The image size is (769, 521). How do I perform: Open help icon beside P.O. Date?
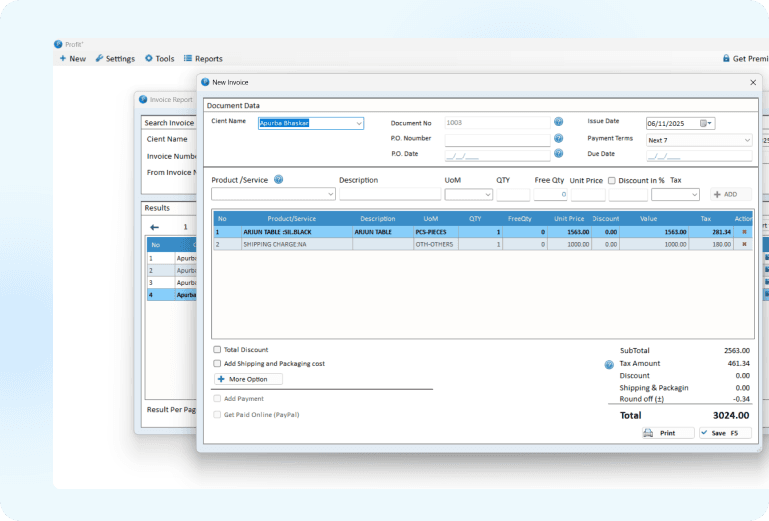[558, 154]
